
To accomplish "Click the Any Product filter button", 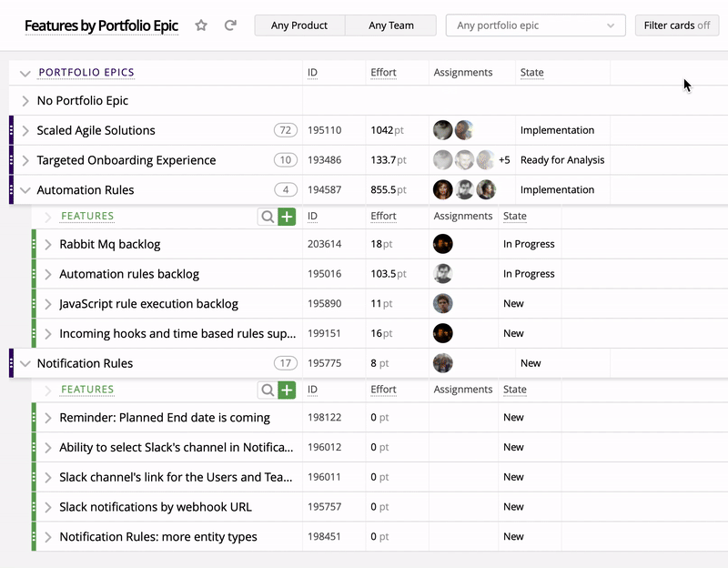I will (x=301, y=25).
